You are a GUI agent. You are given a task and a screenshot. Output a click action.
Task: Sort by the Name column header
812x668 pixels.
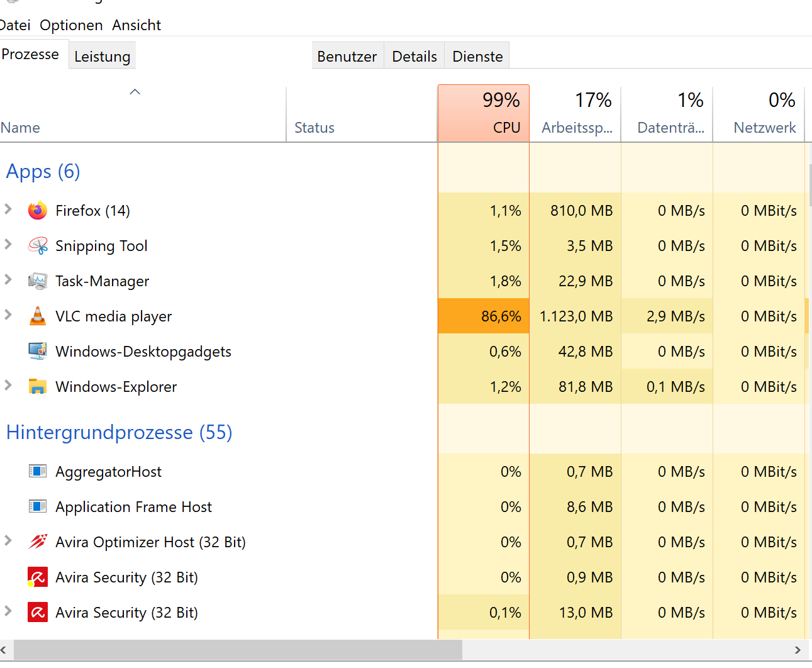point(143,113)
